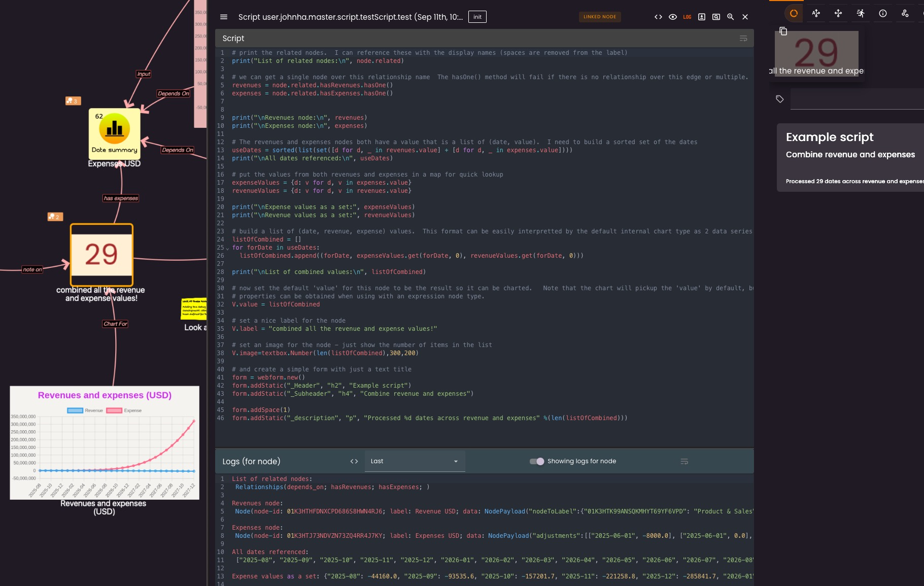Click the code brackets icon in script header

(658, 17)
